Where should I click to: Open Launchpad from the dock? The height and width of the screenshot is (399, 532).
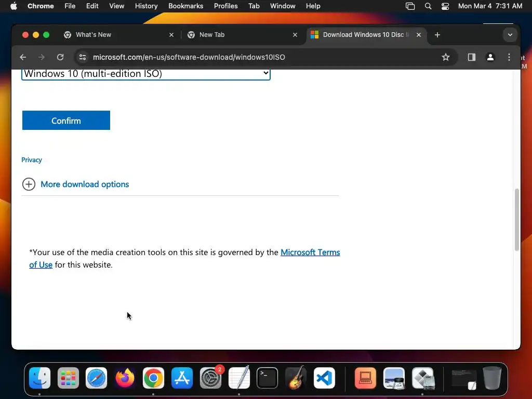coord(68,378)
